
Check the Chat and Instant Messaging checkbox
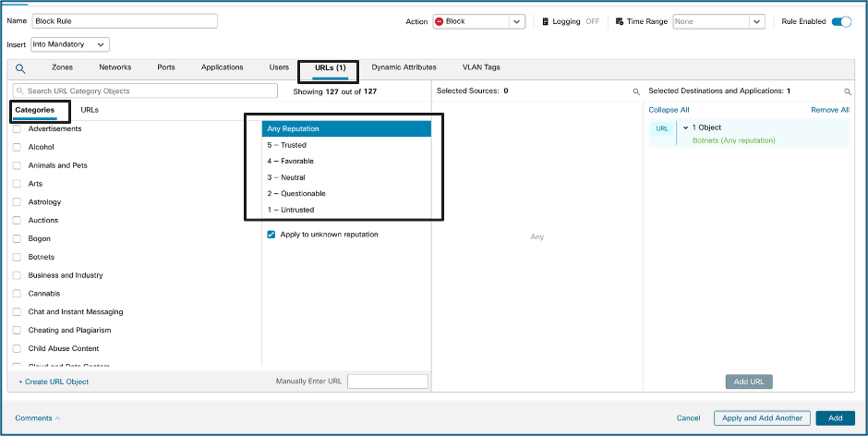(18, 312)
